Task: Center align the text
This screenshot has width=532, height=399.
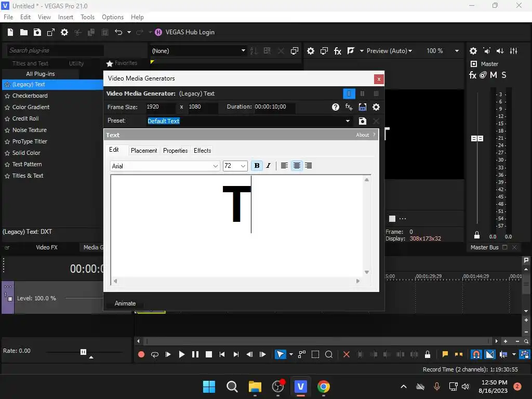Action: (297, 166)
